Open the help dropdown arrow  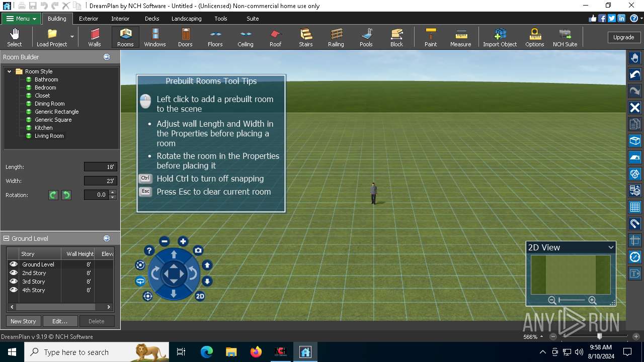tap(641, 19)
